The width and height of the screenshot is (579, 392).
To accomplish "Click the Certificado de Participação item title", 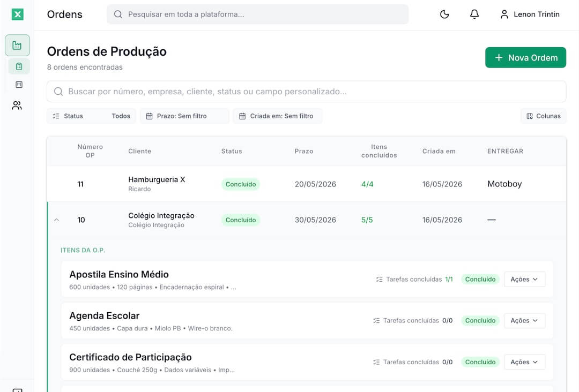I will [x=130, y=357].
